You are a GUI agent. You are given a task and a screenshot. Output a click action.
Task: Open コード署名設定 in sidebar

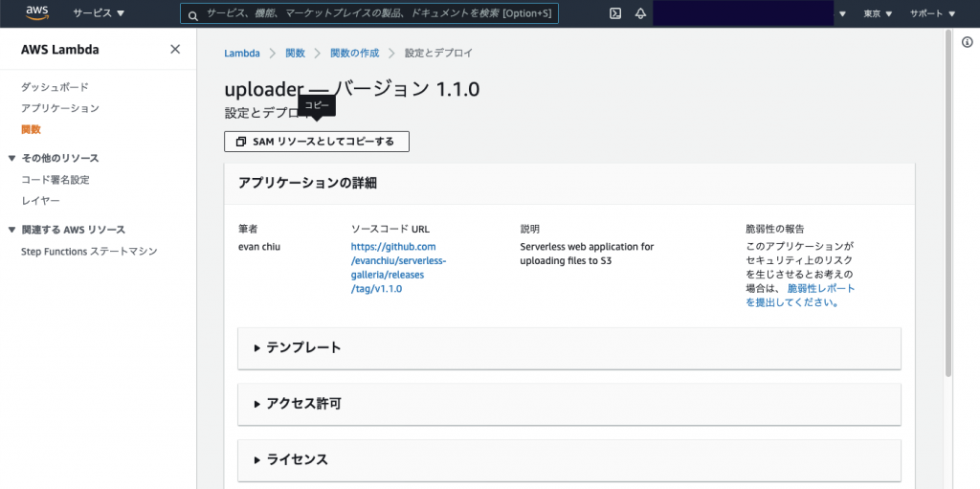click(x=55, y=180)
